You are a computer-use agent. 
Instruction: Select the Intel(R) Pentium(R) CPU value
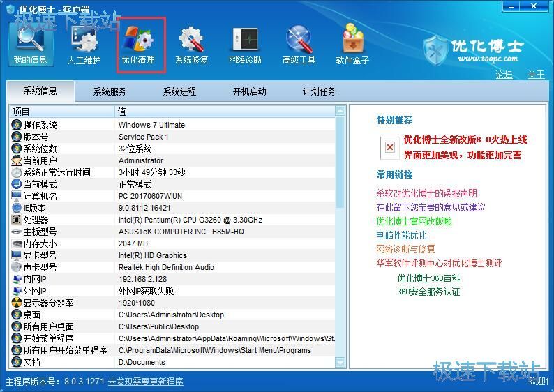[x=190, y=220]
